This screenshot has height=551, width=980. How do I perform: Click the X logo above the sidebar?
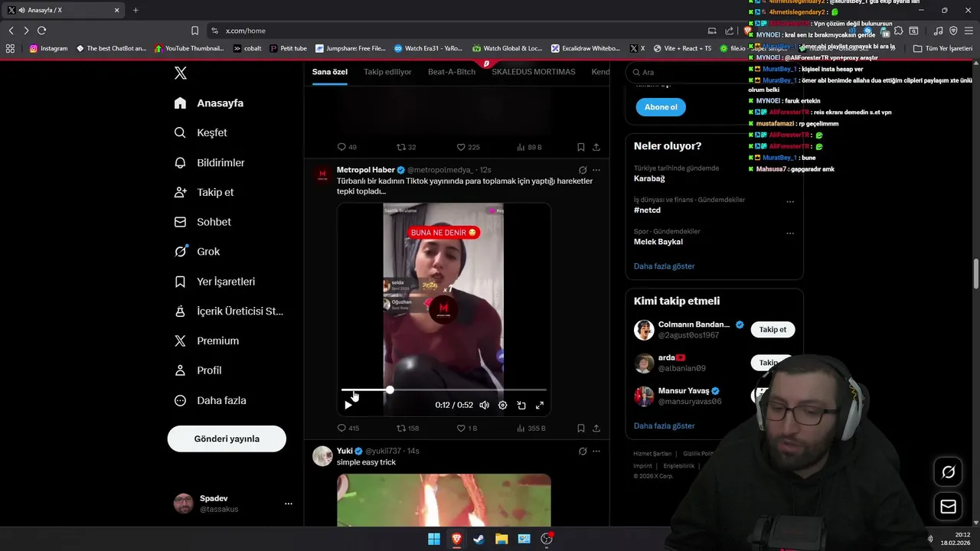click(181, 73)
